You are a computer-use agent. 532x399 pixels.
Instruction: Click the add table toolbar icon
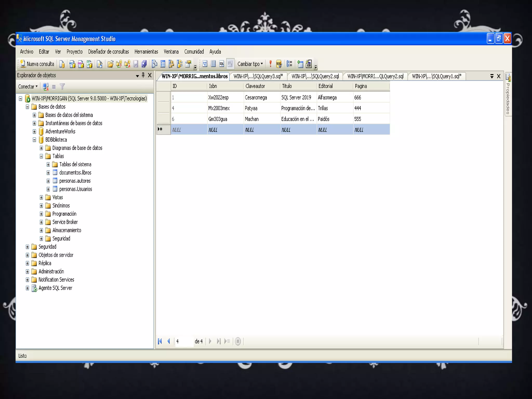pyautogui.click(x=300, y=64)
